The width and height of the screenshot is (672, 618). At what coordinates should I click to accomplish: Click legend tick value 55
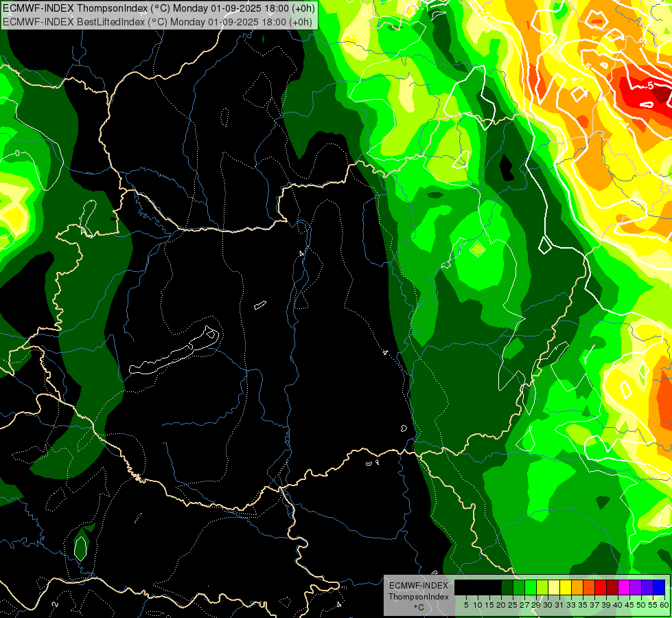pyautogui.click(x=653, y=605)
